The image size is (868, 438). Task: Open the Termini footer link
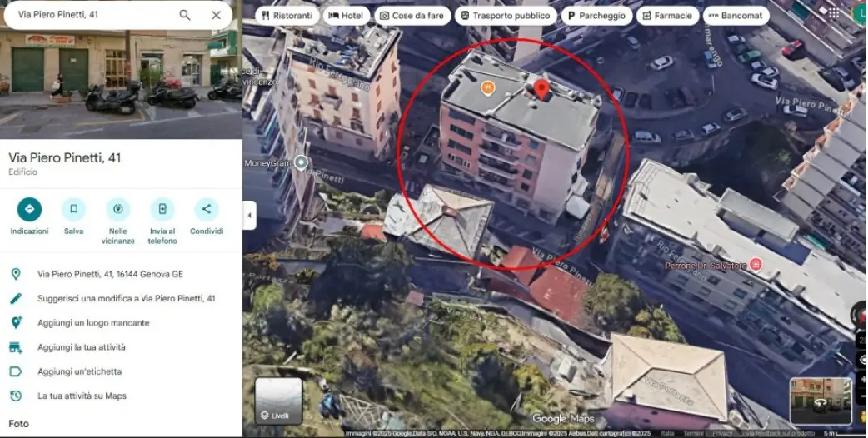point(692,433)
